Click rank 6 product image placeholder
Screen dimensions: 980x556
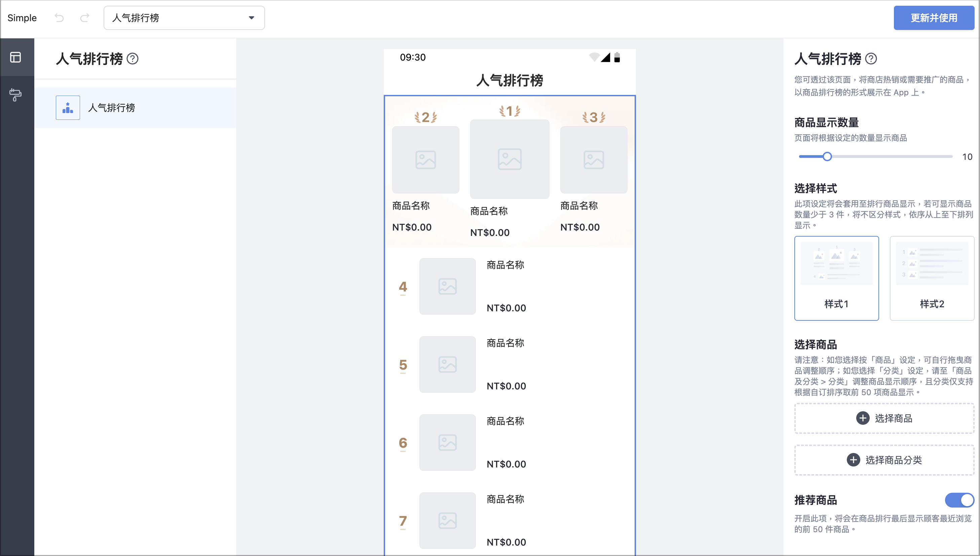(x=448, y=443)
